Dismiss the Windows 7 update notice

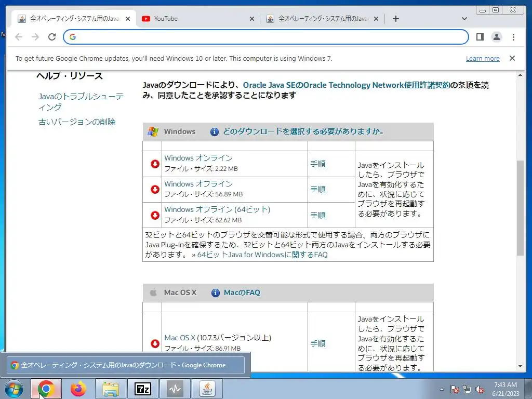point(512,58)
